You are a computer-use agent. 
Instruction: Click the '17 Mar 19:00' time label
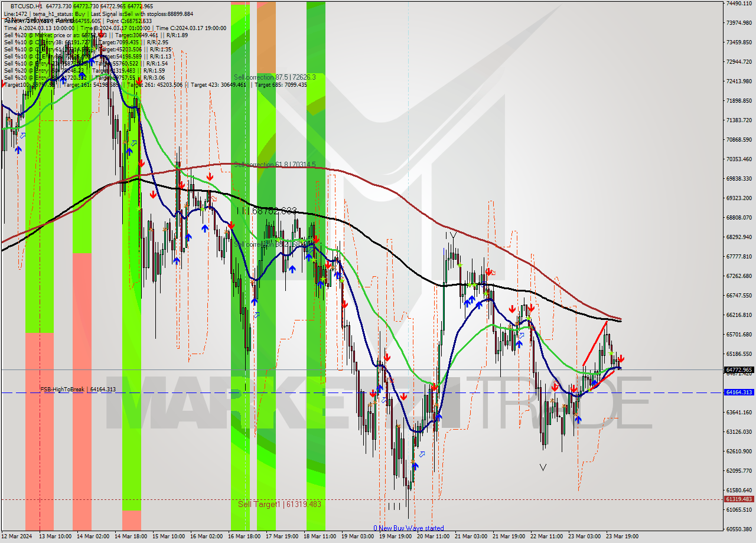(282, 537)
